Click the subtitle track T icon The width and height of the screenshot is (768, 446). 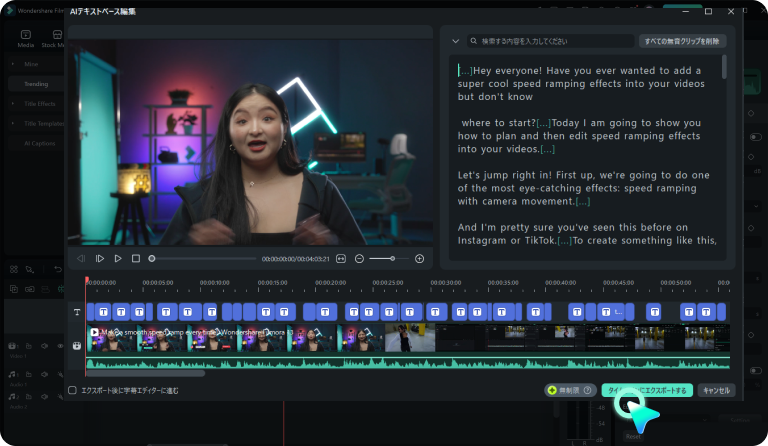77,312
